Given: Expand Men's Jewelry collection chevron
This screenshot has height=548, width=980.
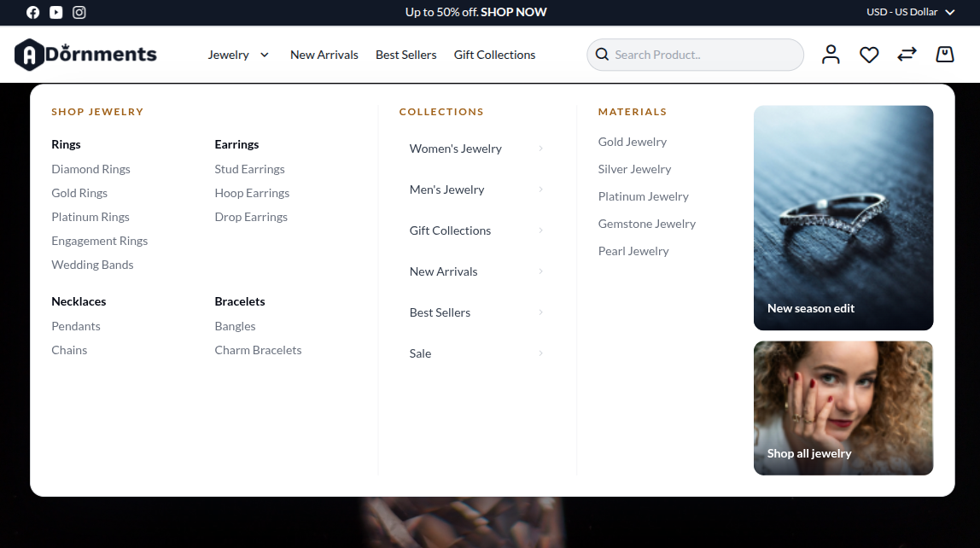Looking at the screenshot, I should [540, 189].
